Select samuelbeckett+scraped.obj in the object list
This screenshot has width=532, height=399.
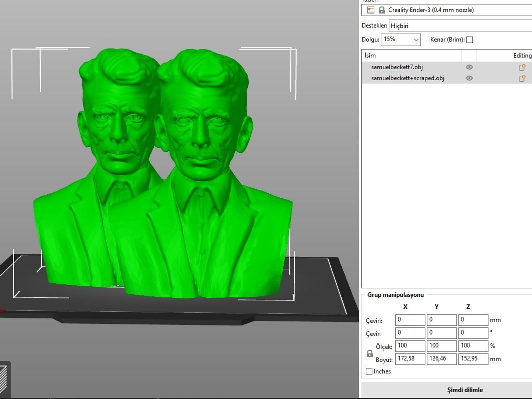(x=407, y=78)
